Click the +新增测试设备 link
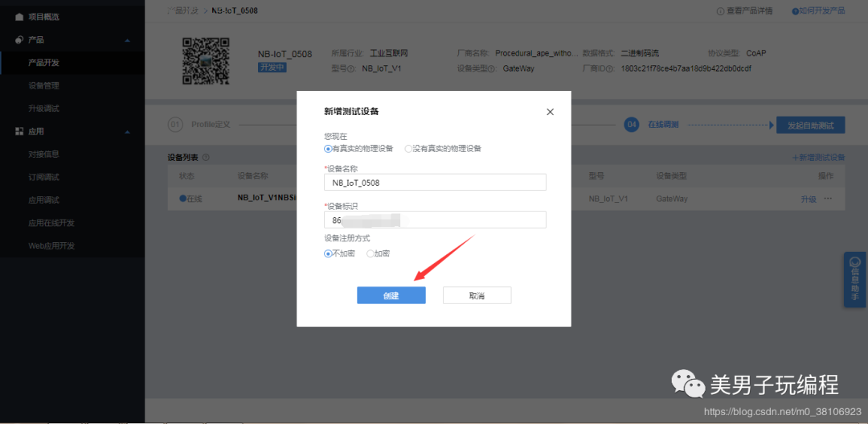Screen dimensions: 868x424 pyautogui.click(x=819, y=158)
